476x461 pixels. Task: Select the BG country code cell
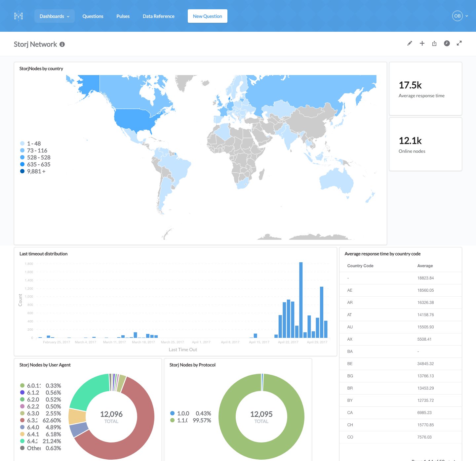coord(350,376)
